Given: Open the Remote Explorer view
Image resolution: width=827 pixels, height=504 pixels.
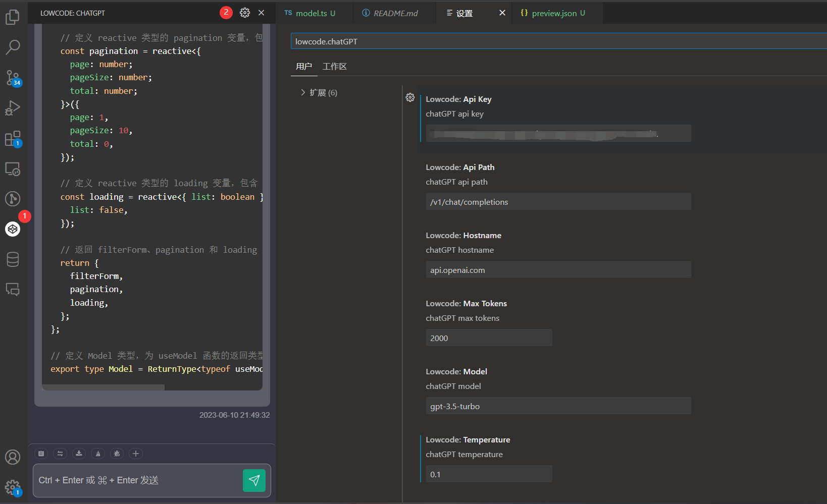Looking at the screenshot, I should pyautogui.click(x=13, y=169).
